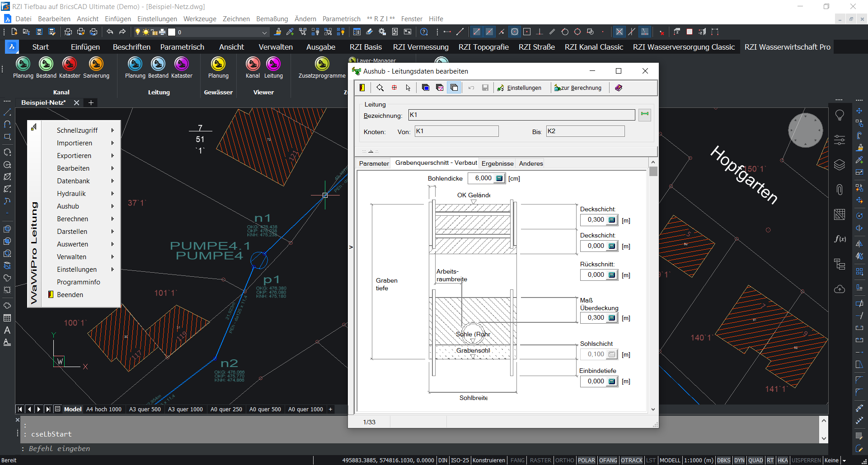Screen dimensions: 868x465
Task: Switch to the Ergebnisse tab
Action: (497, 163)
